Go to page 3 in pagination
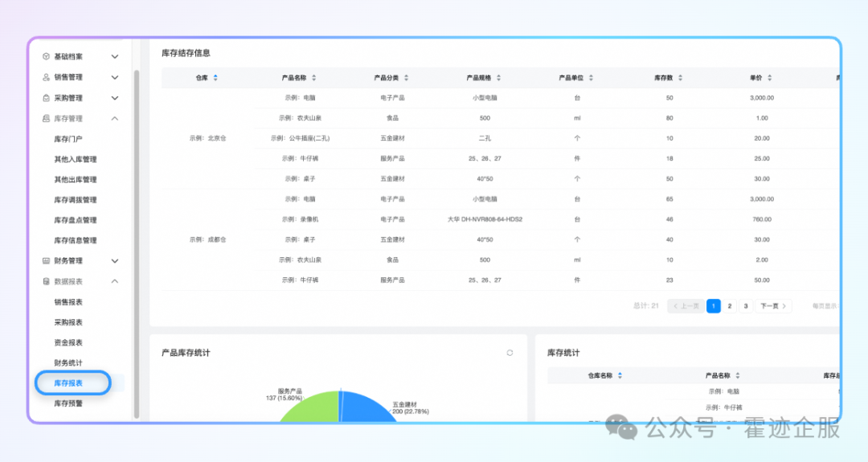The height and width of the screenshot is (462, 868). point(746,306)
